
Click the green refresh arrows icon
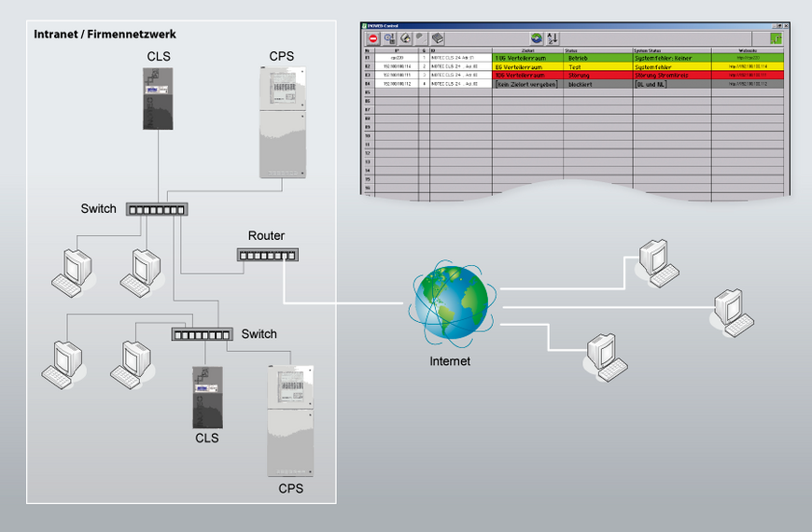point(537,38)
